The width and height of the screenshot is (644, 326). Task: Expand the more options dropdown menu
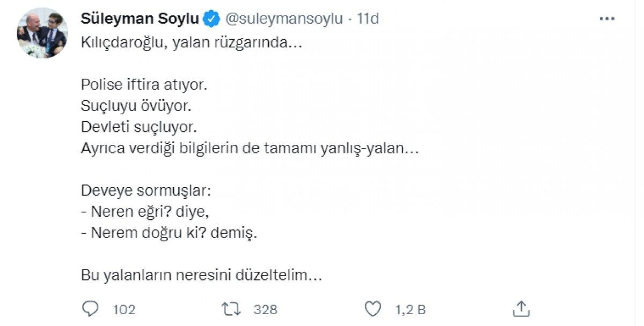[607, 19]
